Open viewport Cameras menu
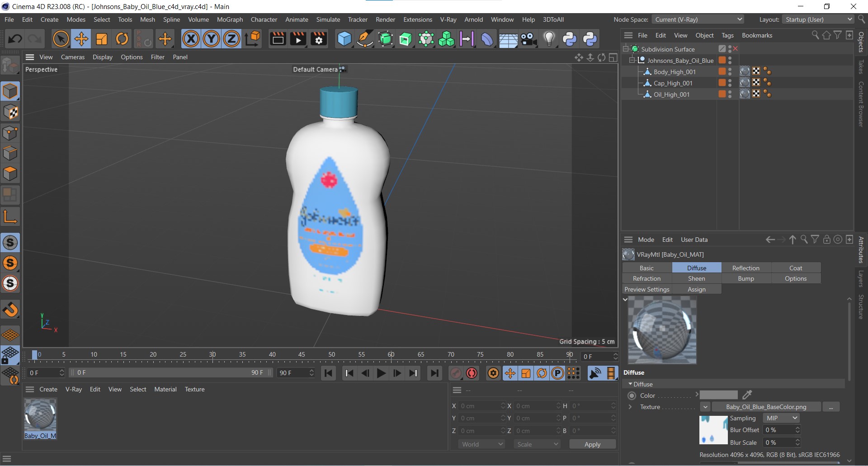Screen dimensions: 868x466 [73, 57]
